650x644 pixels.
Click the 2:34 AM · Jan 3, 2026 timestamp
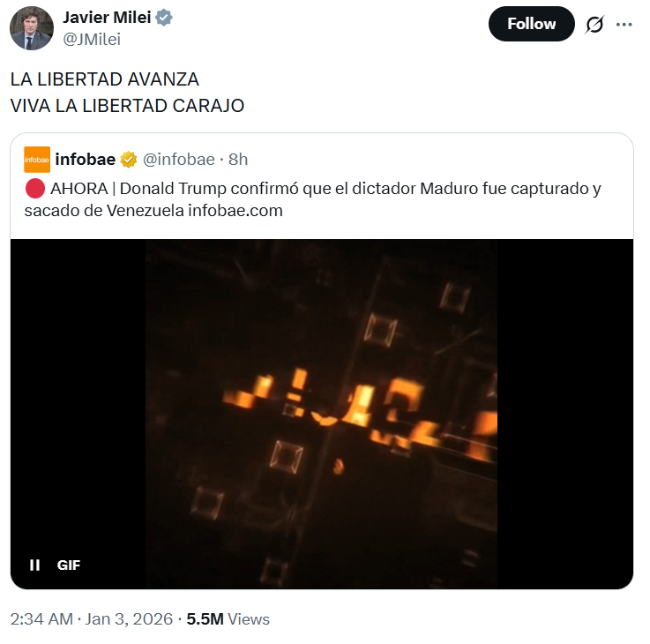(x=91, y=619)
